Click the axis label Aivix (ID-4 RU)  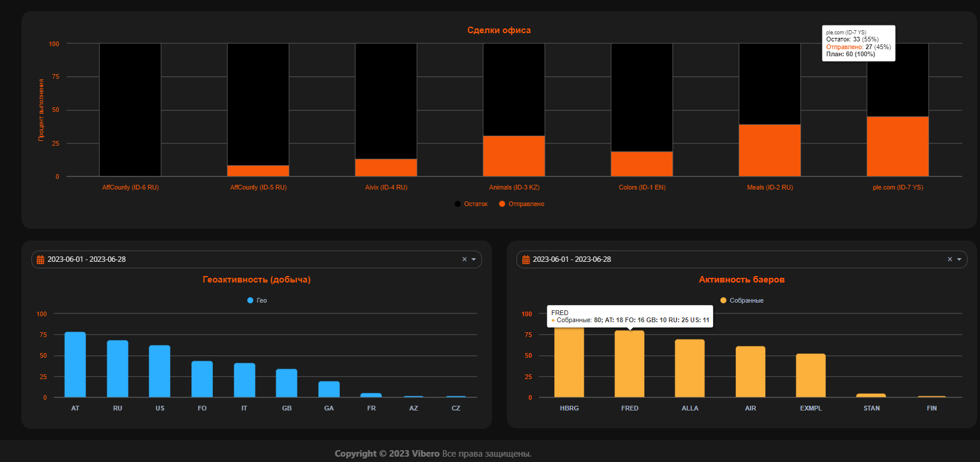click(387, 187)
